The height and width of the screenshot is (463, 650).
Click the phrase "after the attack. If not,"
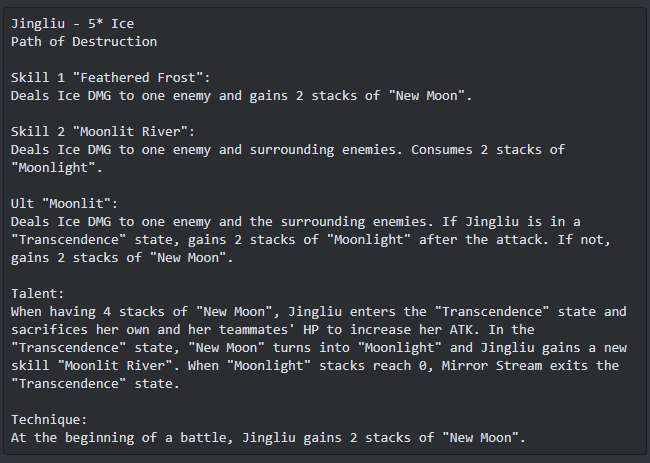pos(515,240)
